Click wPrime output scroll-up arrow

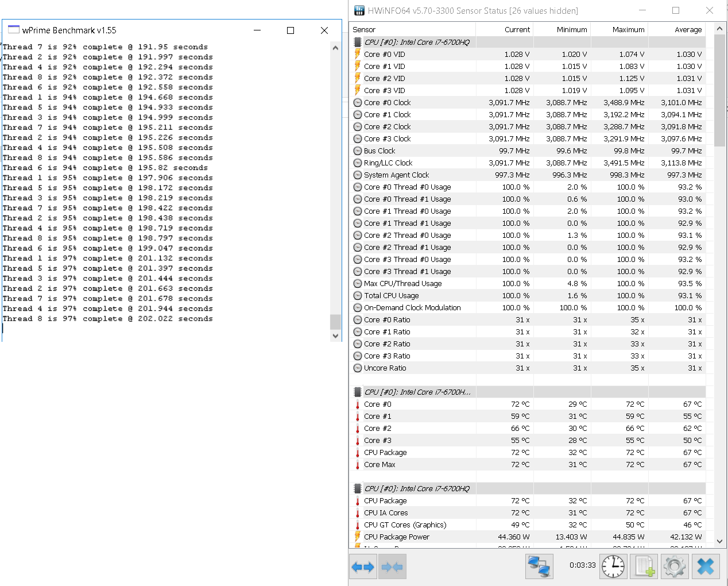(x=336, y=48)
